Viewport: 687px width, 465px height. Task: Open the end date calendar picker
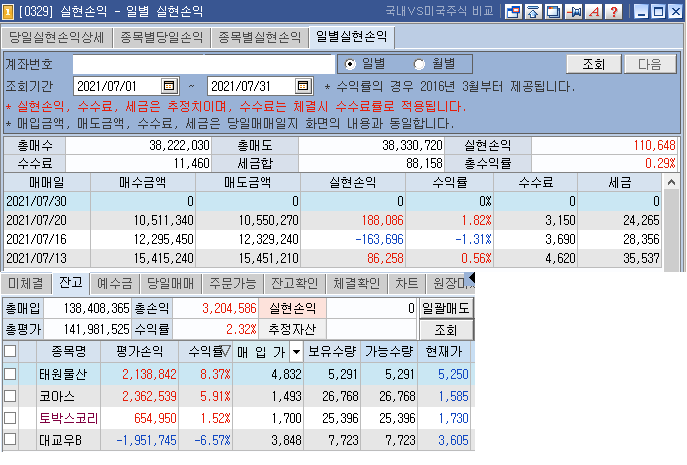pyautogui.click(x=303, y=86)
